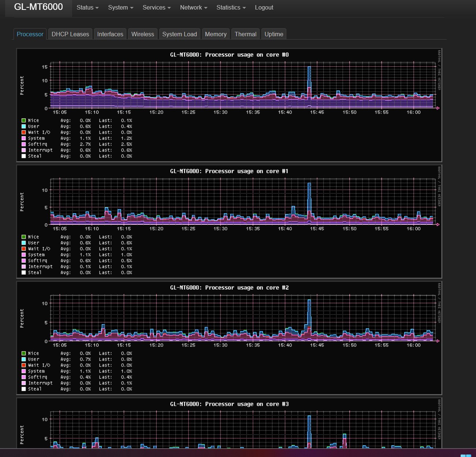
Task: Go to GL-MT6000 home title
Action: pyautogui.click(x=38, y=7)
